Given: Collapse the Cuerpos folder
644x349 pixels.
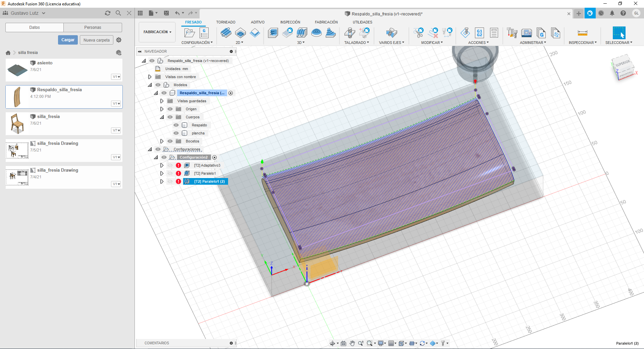Looking at the screenshot, I should click(x=162, y=117).
